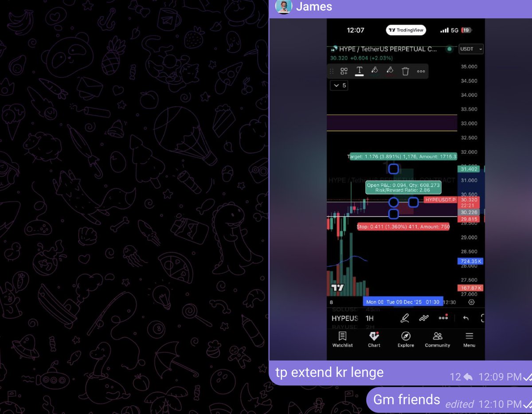Open more options in drawing toolbar
The height and width of the screenshot is (414, 532).
[421, 71]
